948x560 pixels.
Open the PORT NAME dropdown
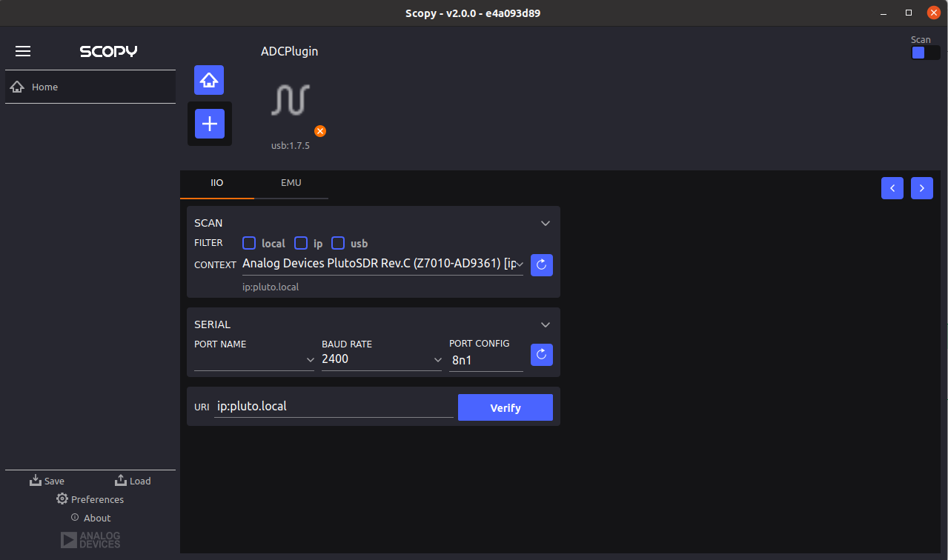click(254, 360)
